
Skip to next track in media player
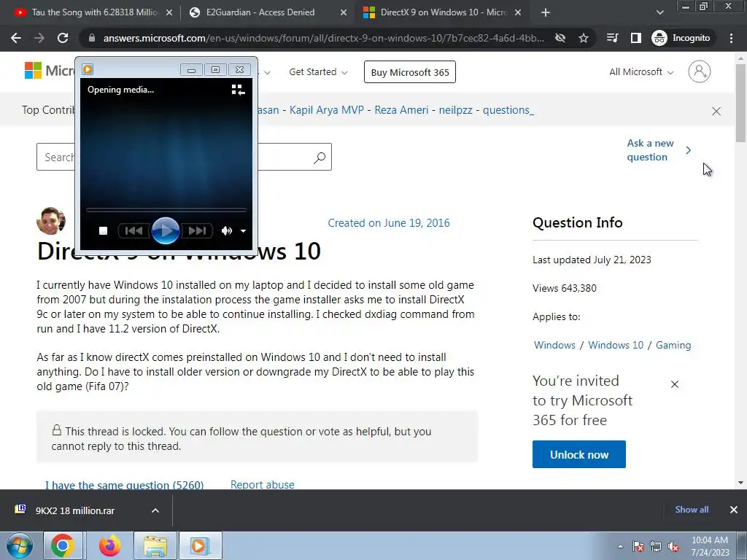pyautogui.click(x=197, y=231)
